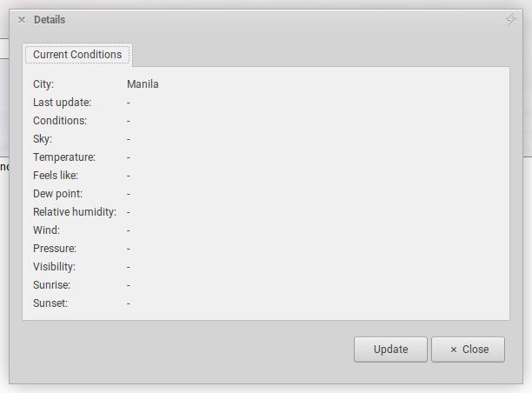Click the Relative humidity label

click(75, 212)
